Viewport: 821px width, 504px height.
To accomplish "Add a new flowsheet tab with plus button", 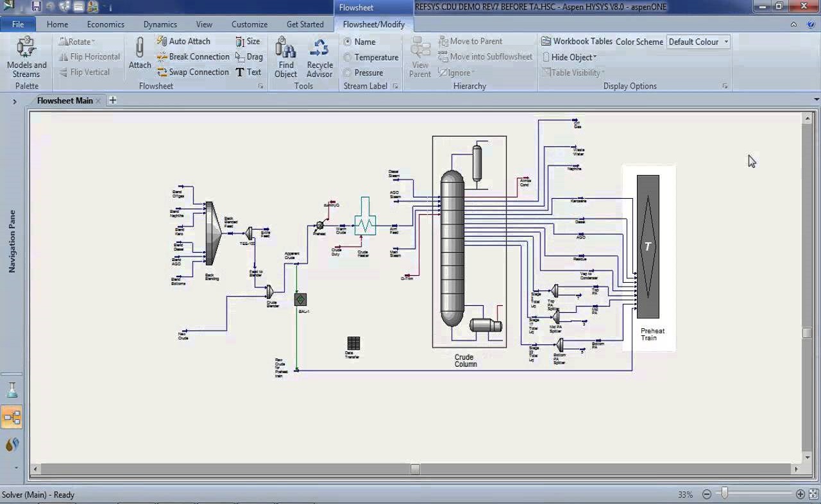I will [113, 100].
